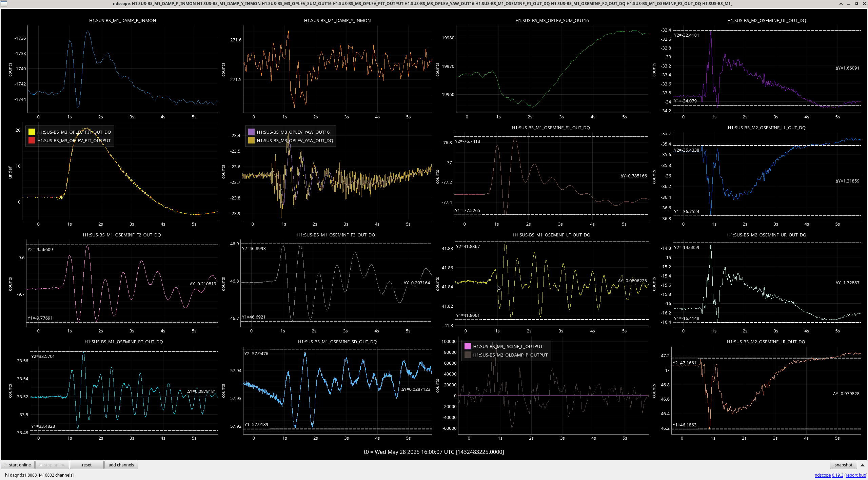Click the Y2=-76.7413 cursor label
This screenshot has height=480, width=868.
point(468,141)
